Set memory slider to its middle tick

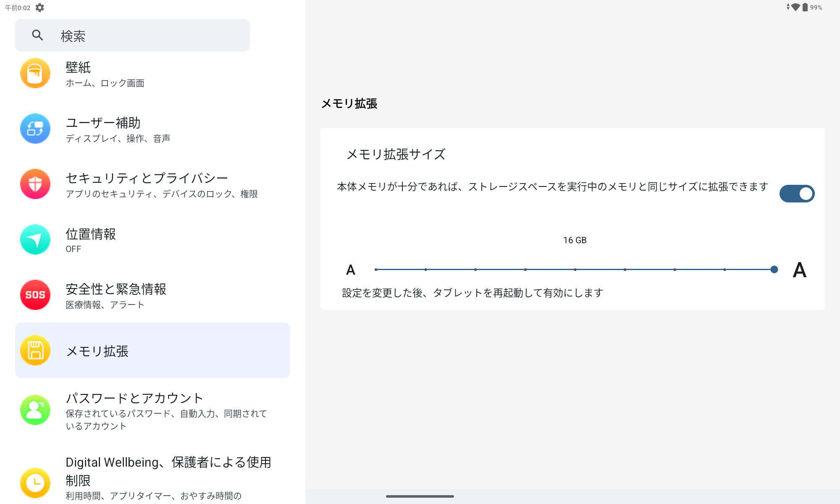(x=575, y=270)
